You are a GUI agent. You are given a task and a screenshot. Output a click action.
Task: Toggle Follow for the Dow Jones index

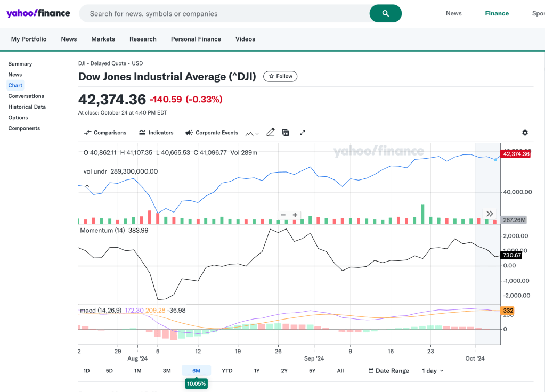280,76
